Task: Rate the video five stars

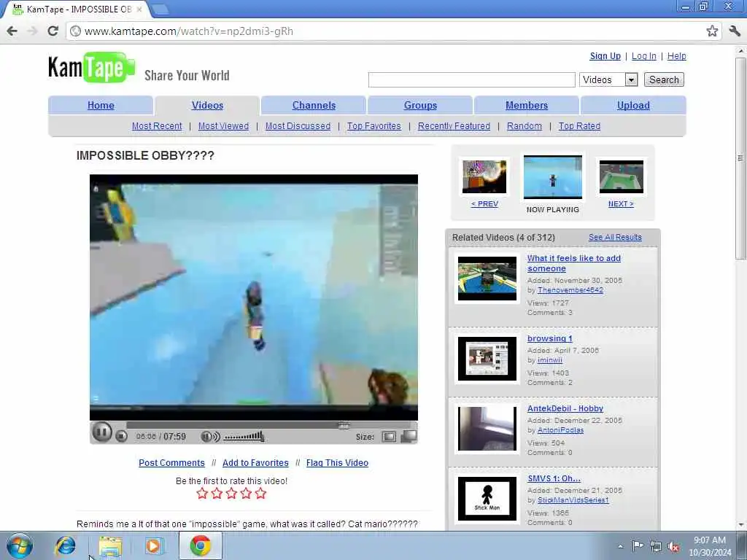Action: 260,494
